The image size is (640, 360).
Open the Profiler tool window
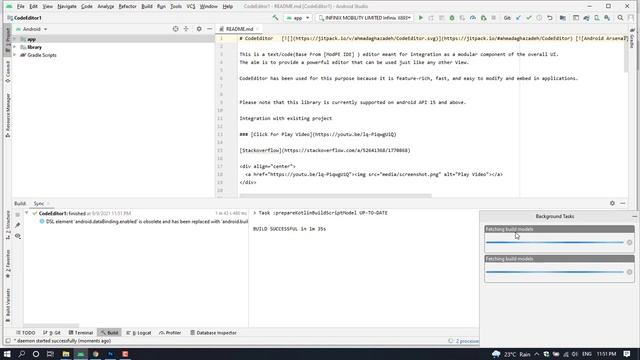(170, 333)
